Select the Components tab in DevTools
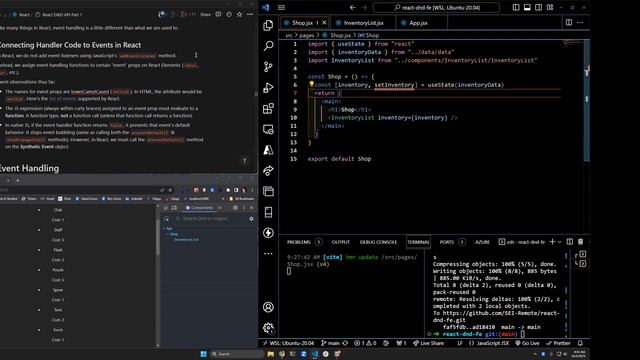Image resolution: width=640 pixels, height=360 pixels. [x=199, y=208]
